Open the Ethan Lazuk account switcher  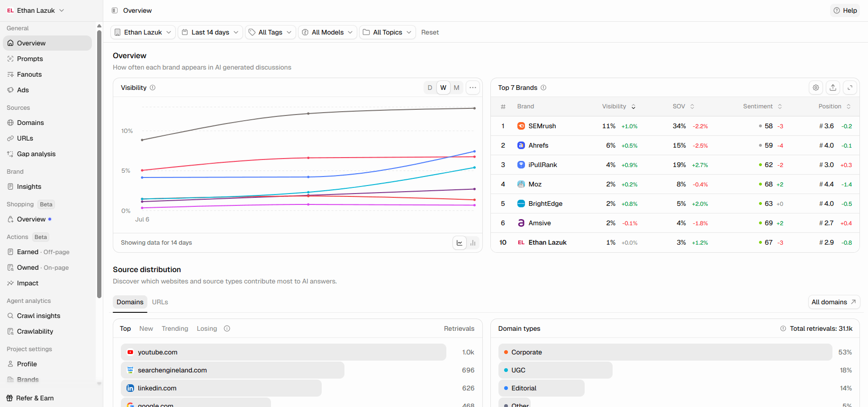coord(36,10)
